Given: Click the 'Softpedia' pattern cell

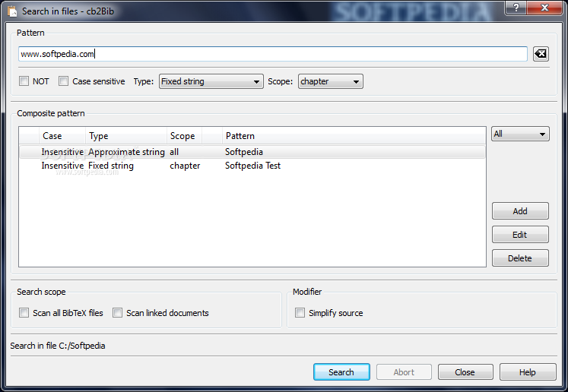Looking at the screenshot, I should pyautogui.click(x=244, y=152).
